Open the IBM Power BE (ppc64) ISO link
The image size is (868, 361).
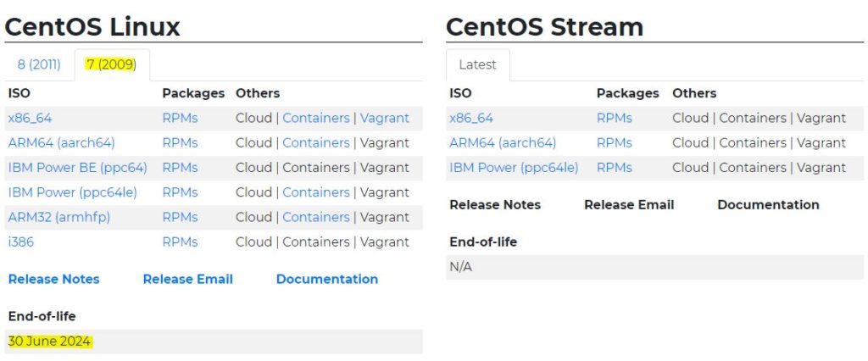77,167
